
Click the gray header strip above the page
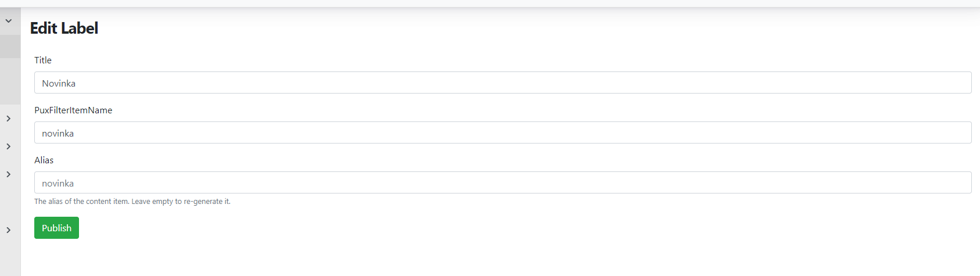point(490,3)
